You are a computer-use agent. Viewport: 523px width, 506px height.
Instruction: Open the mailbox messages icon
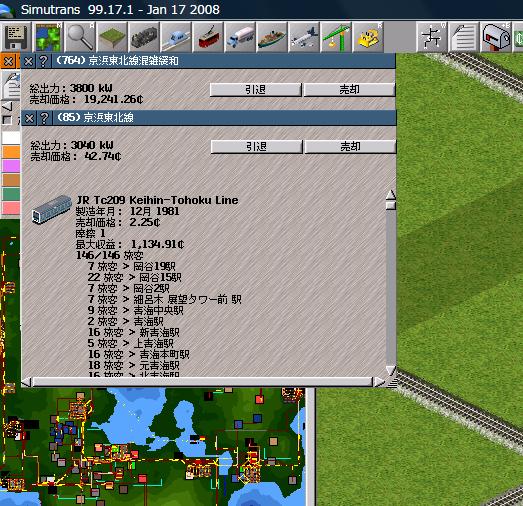click(496, 37)
